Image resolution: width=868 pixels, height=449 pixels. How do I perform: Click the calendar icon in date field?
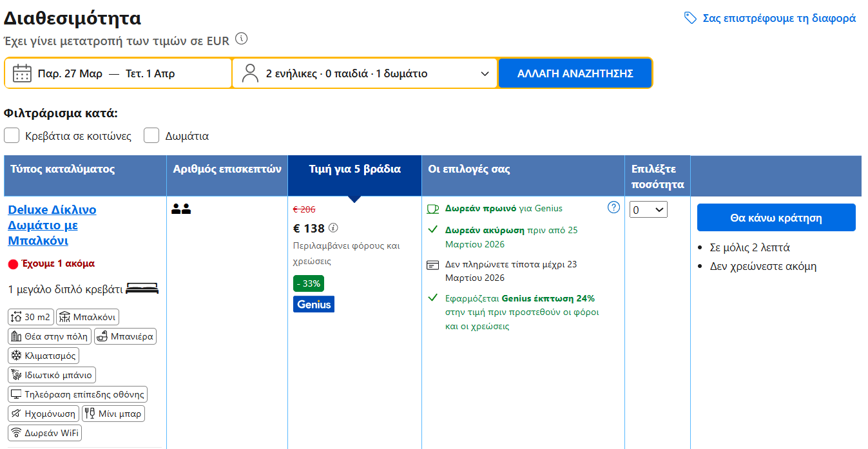[x=22, y=73]
